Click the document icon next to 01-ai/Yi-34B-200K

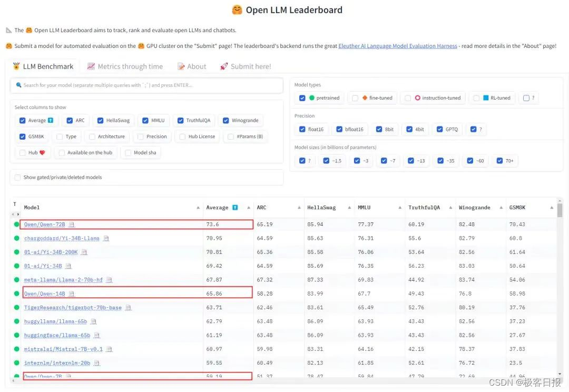pyautogui.click(x=84, y=252)
